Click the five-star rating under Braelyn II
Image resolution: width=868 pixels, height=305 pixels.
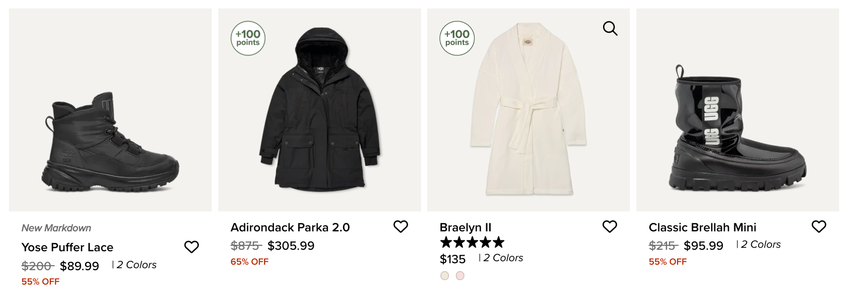pos(472,243)
